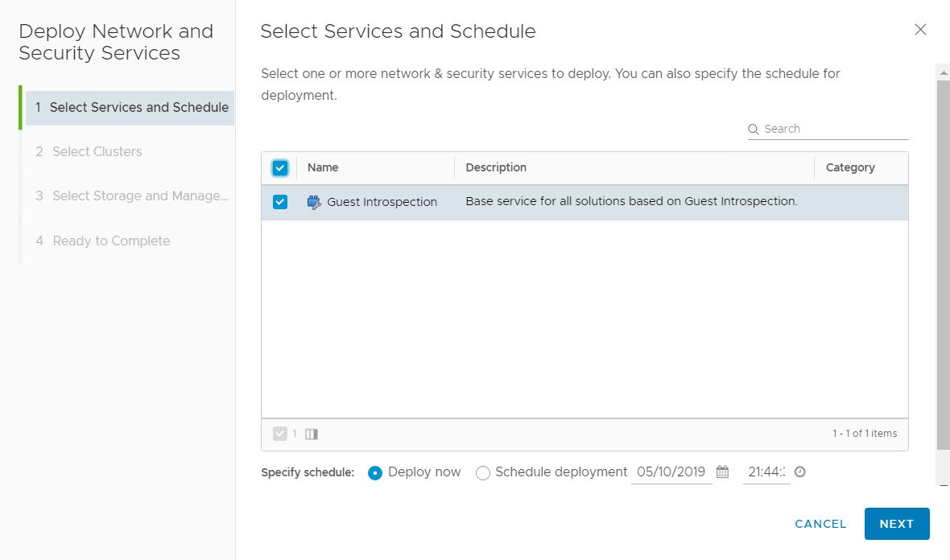Click the Guest Introspection service icon
This screenshot has height=560, width=950.
314,203
